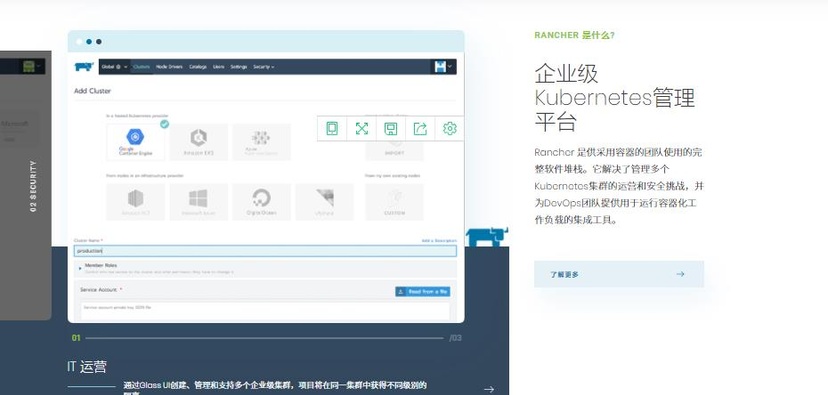Click the share arrow icon

(x=420, y=128)
